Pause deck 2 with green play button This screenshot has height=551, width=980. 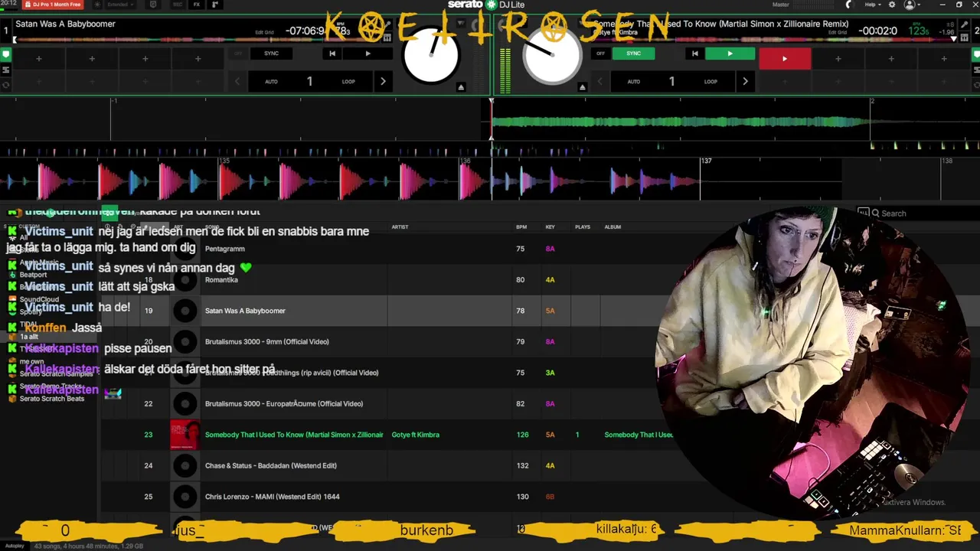pyautogui.click(x=730, y=54)
